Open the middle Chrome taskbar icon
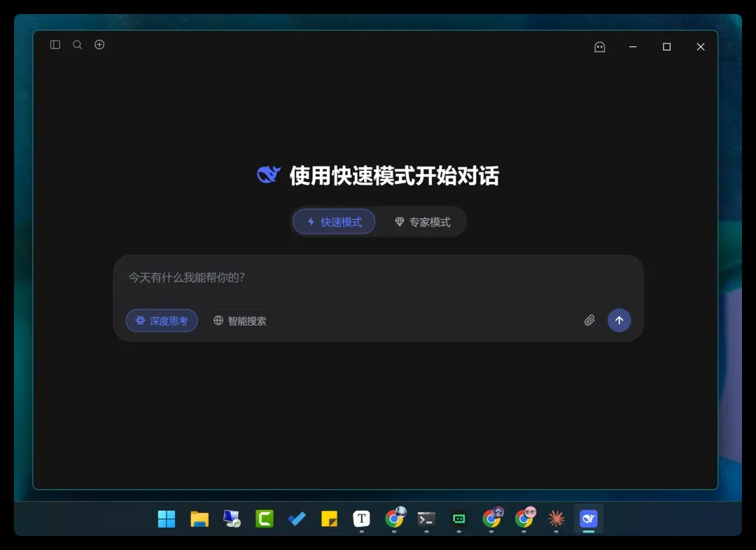Image resolution: width=756 pixels, height=550 pixels. 492,519
